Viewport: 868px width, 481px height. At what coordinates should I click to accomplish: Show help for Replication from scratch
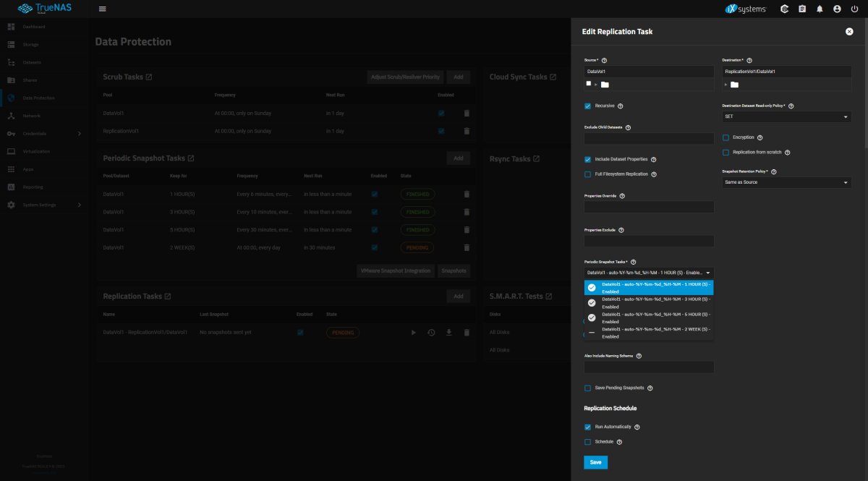787,153
